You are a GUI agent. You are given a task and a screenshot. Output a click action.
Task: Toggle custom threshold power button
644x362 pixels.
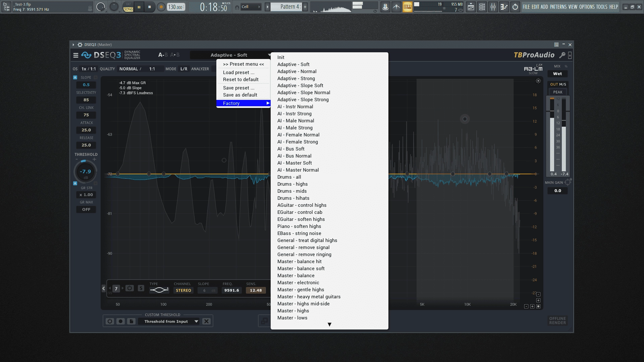110,321
